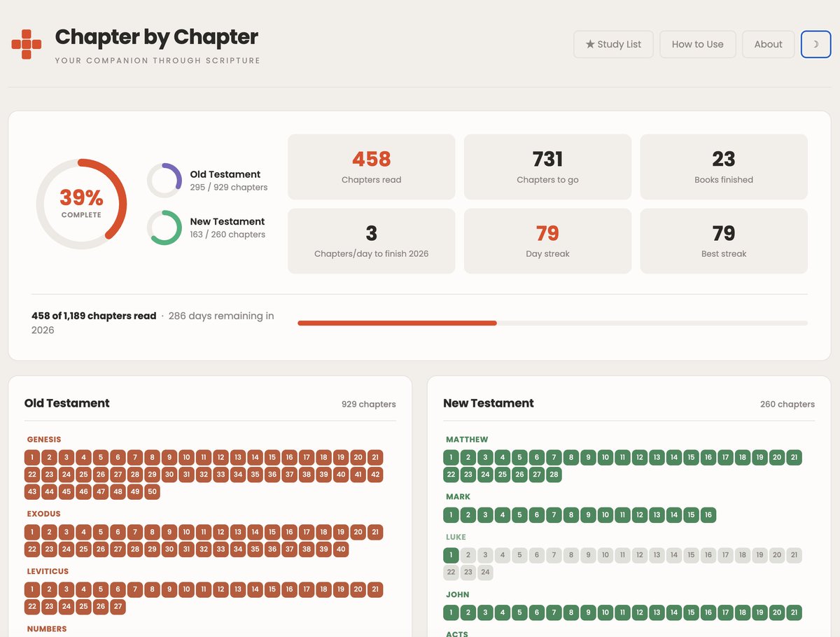840x637 pixels.
Task: Toggle Matthew chapter 28 as read
Action: point(554,475)
